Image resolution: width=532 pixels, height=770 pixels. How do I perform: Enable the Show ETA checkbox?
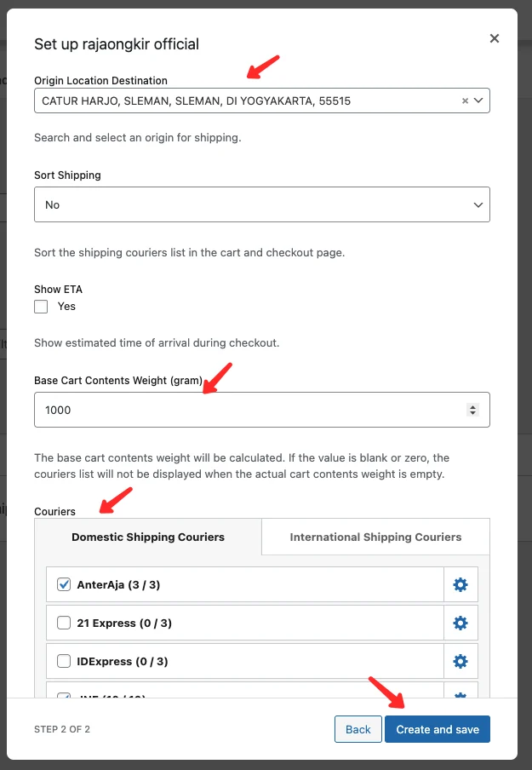click(x=40, y=307)
